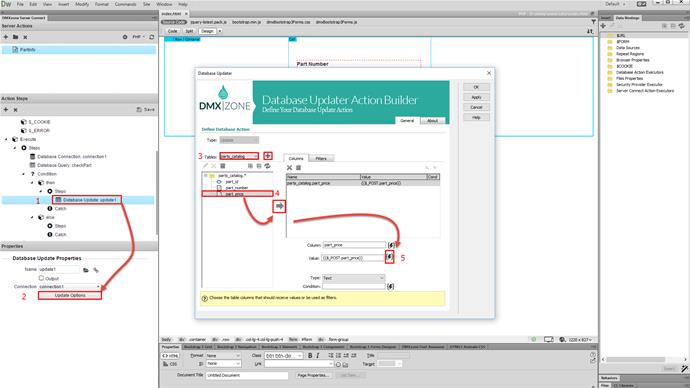Viewport: 690px width, 388px height.
Task: Open the Tables dropdown
Action: 239,156
